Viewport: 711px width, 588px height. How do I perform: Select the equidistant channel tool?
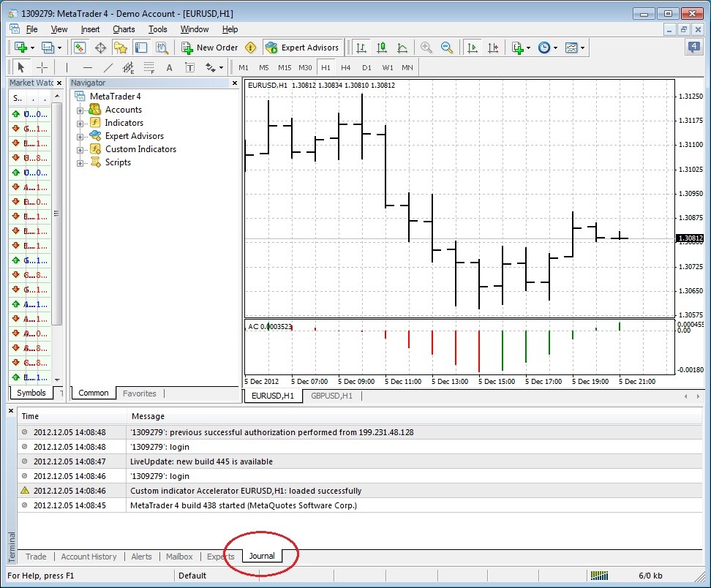[x=128, y=67]
